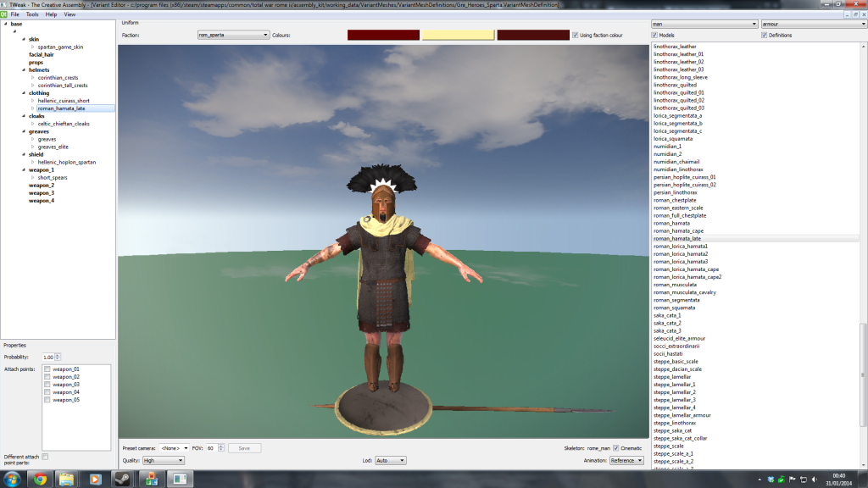This screenshot has width=868, height=488.
Task: Click the volume speaker tray icon
Action: click(x=815, y=480)
